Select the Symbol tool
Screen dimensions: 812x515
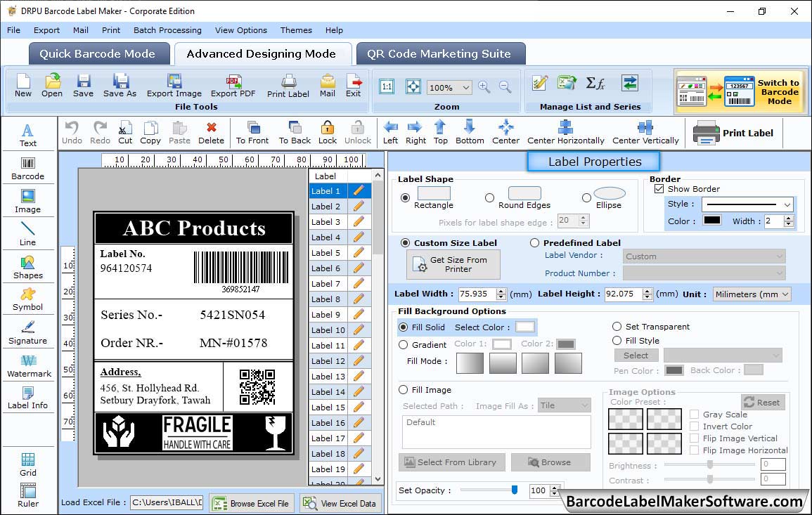[28, 299]
